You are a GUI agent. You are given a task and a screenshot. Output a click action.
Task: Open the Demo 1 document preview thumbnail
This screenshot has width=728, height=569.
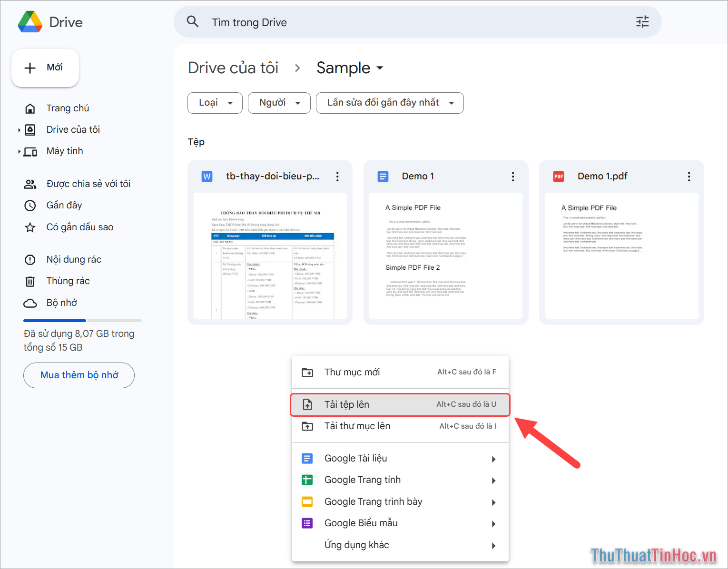click(446, 256)
